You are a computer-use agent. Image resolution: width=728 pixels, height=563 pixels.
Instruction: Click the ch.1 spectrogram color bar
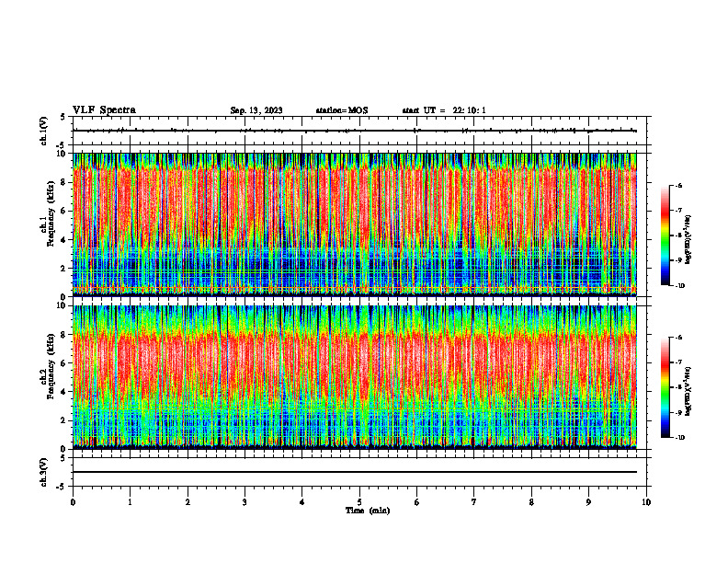(665, 236)
